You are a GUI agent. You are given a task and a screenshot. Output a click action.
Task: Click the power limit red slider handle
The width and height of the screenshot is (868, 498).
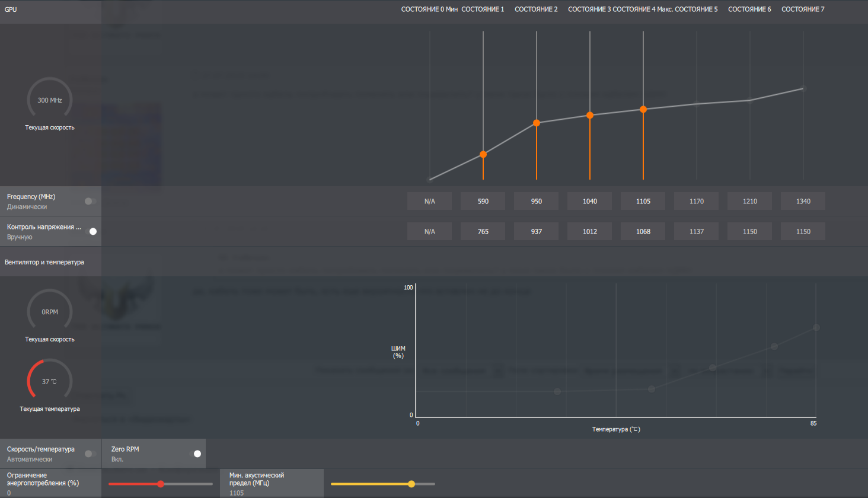pyautogui.click(x=161, y=484)
